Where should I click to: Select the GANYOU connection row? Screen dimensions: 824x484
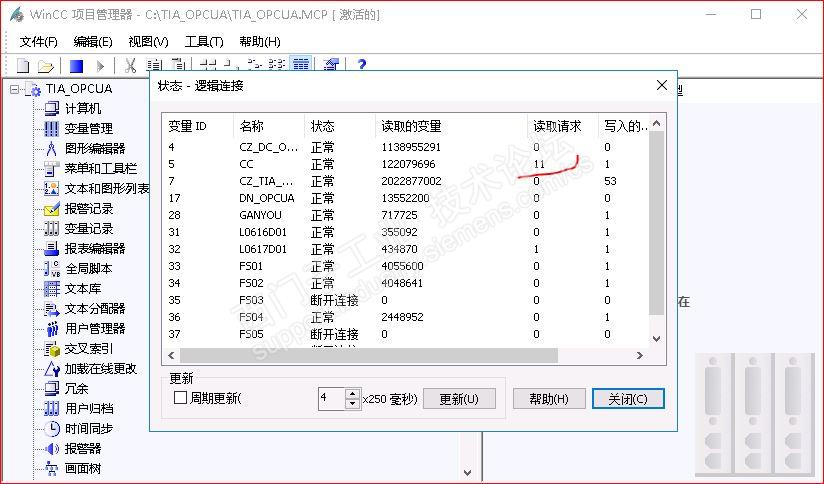click(x=406, y=215)
